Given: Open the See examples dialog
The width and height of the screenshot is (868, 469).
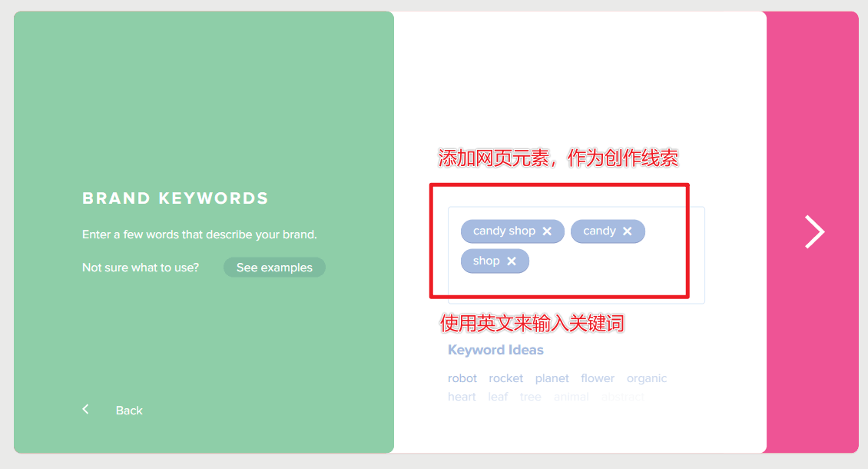Looking at the screenshot, I should click(274, 267).
